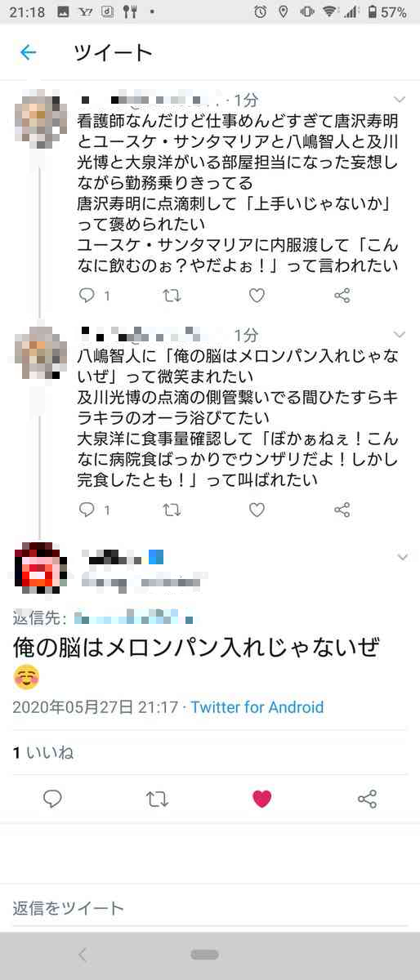
Task: Tap reply icon under main tweet
Action: [x=52, y=800]
